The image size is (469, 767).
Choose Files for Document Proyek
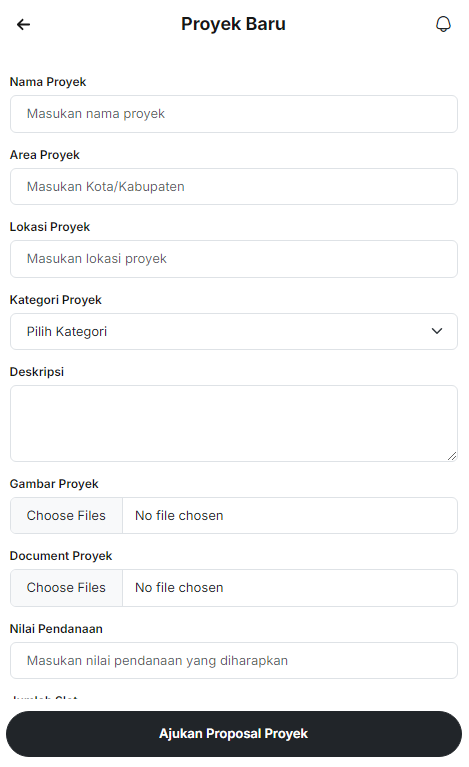66,587
